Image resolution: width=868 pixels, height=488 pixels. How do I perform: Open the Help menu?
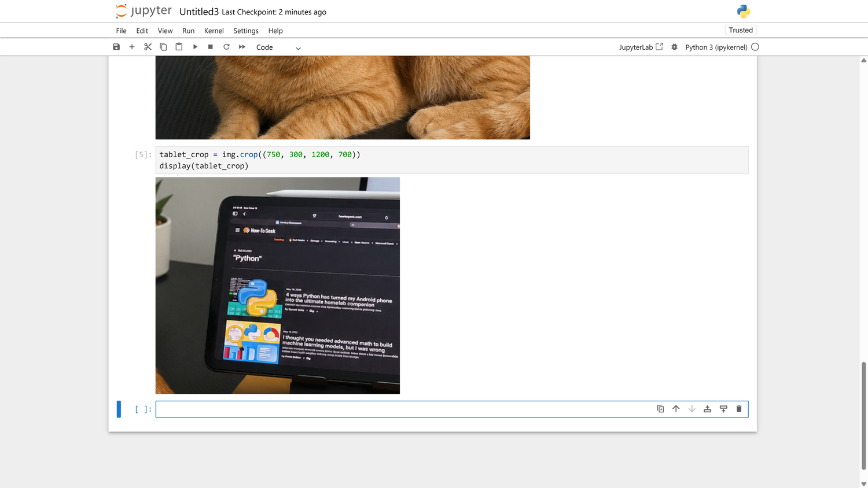(275, 31)
